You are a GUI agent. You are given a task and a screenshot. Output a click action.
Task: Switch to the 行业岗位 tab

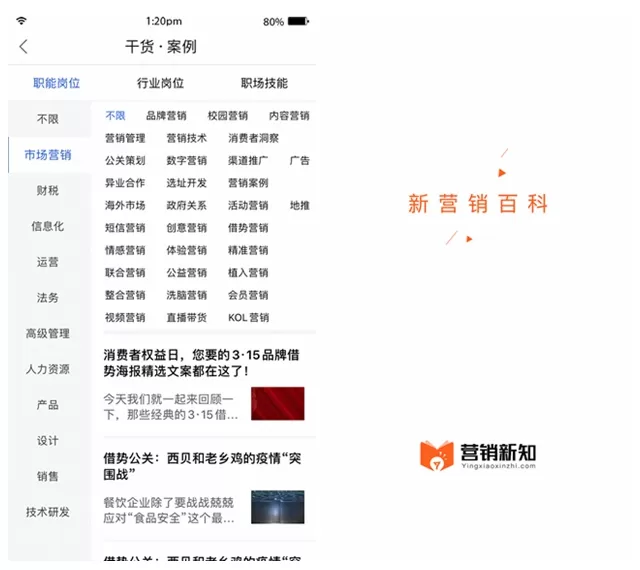(160, 83)
